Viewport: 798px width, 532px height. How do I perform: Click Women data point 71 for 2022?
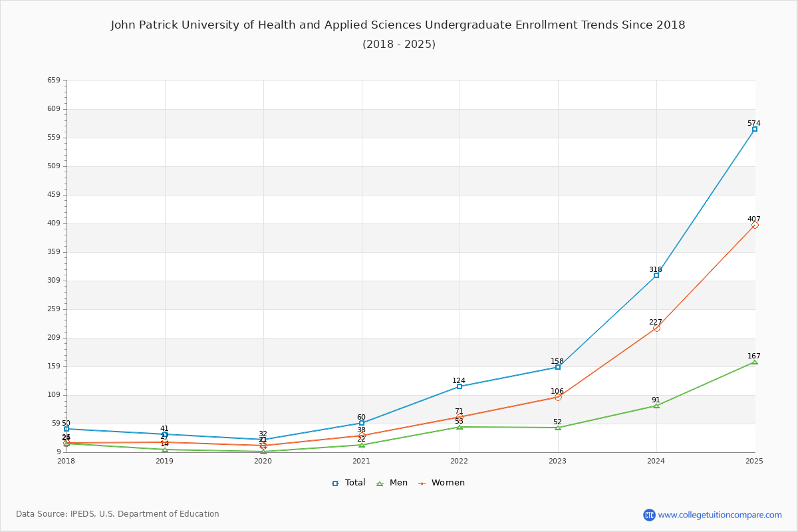pos(460,417)
